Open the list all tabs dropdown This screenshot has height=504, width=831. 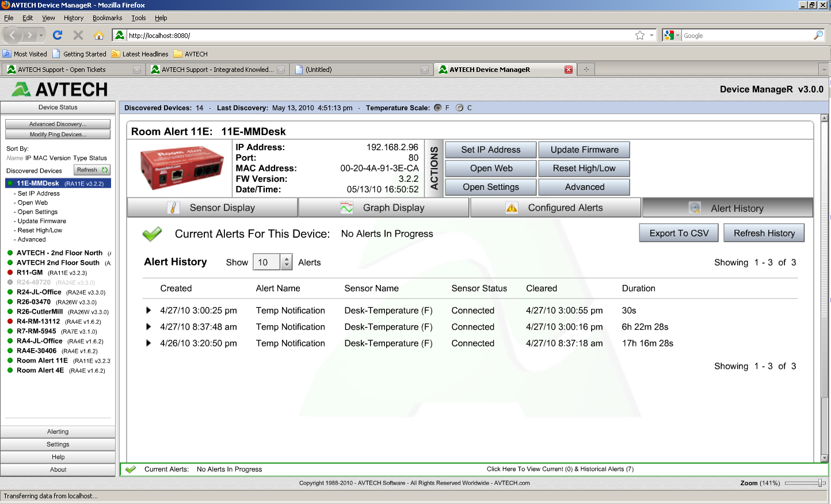coord(824,70)
